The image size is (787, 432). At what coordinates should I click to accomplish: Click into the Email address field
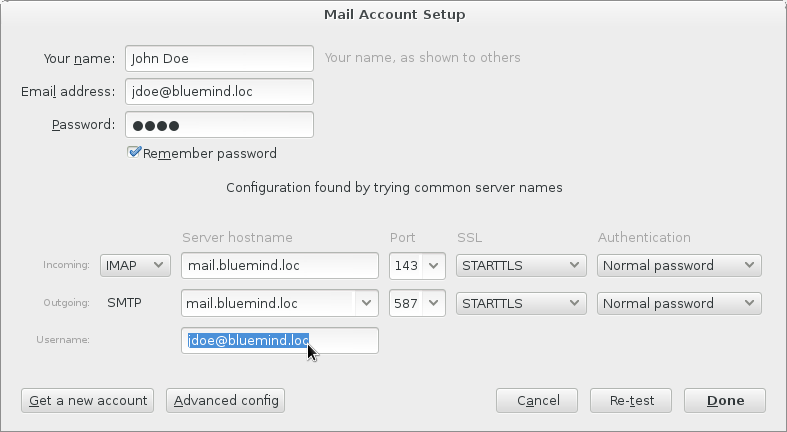coord(219,91)
